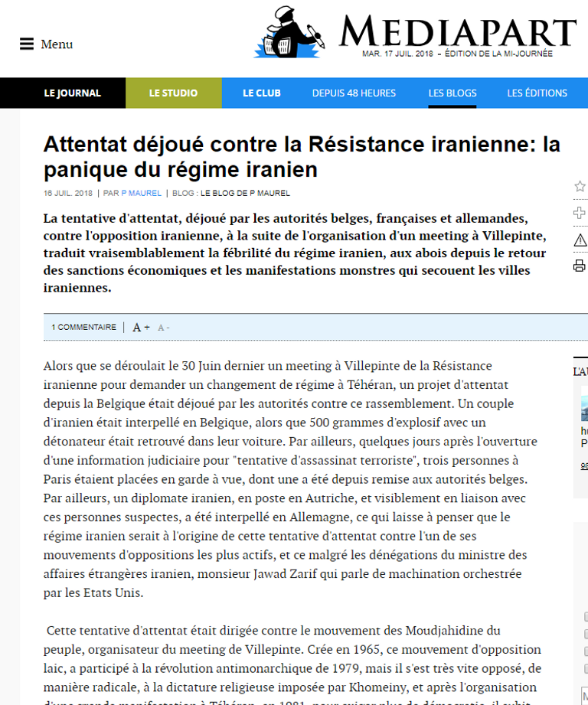Image resolution: width=588 pixels, height=705 pixels.
Task: Open author P Maurel's profile link
Action: point(142,193)
